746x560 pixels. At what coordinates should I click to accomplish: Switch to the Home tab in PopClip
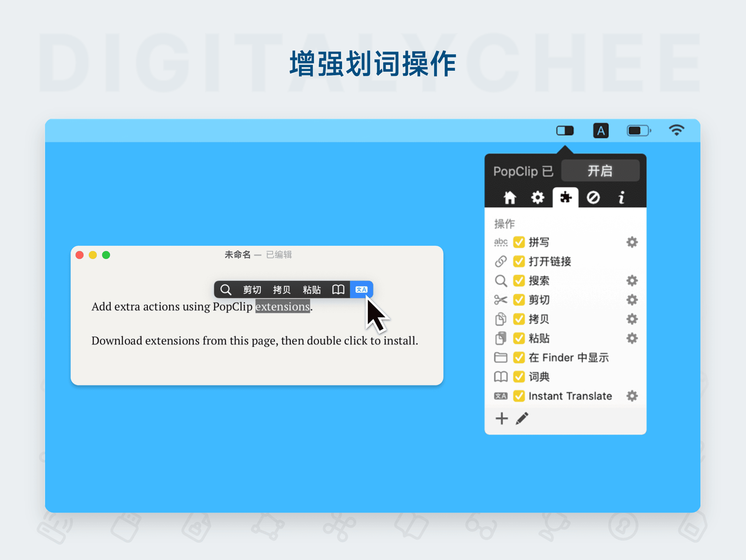click(x=510, y=197)
